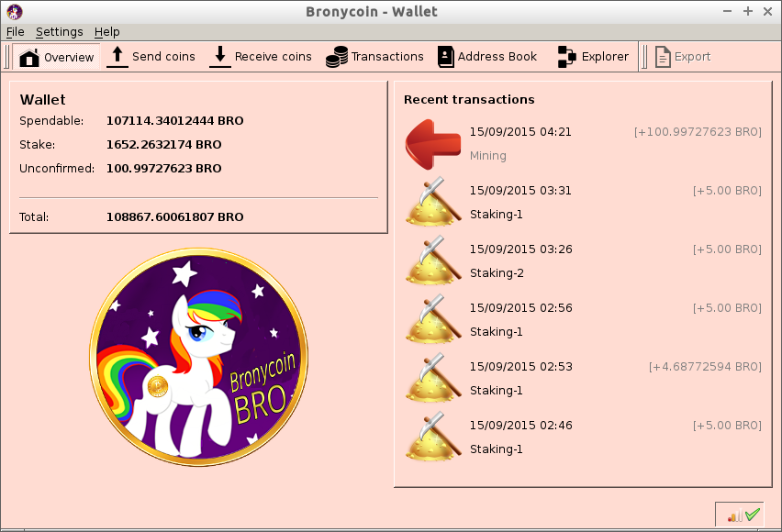This screenshot has height=532, width=782.
Task: Click the Bronycoin pony logo image
Action: click(198, 357)
